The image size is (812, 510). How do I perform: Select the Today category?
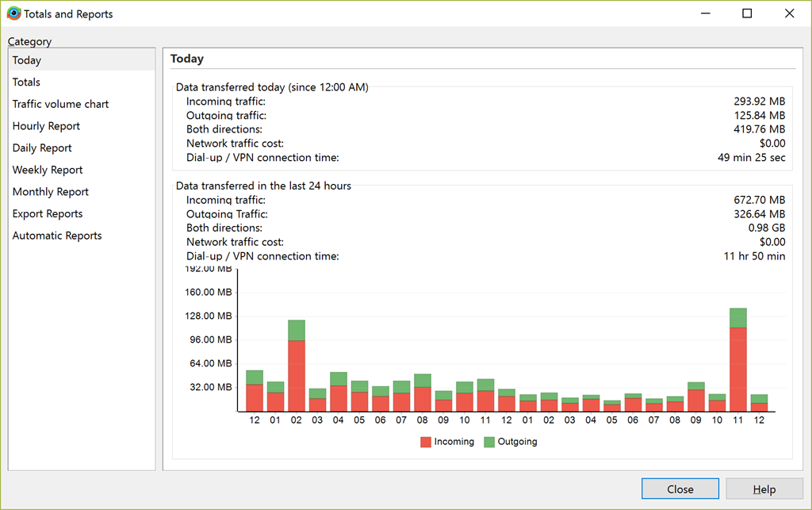pyautogui.click(x=27, y=60)
